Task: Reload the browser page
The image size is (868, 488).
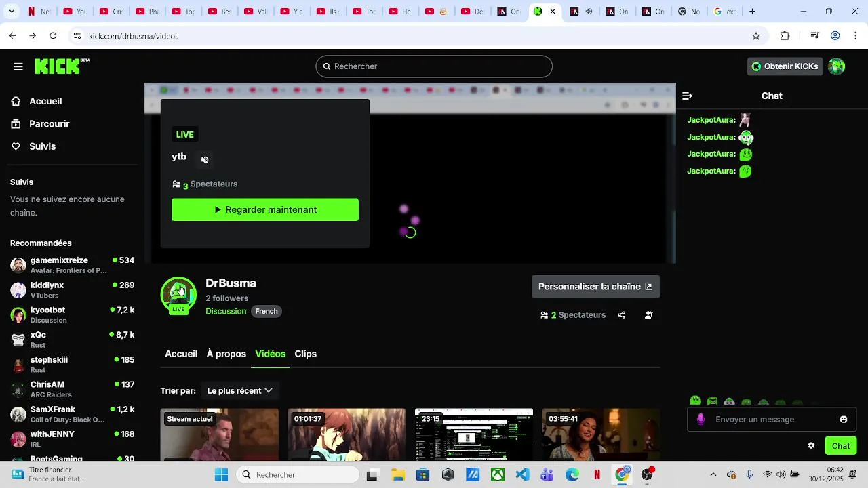Action: click(53, 36)
